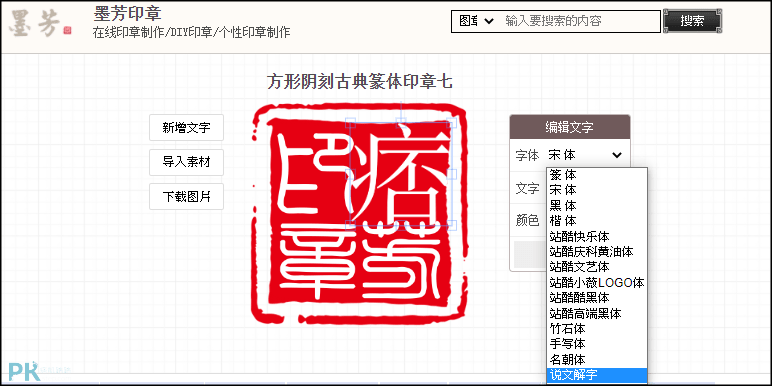Open the 图章 search category dropdown
This screenshot has width=772, height=386.
click(477, 21)
